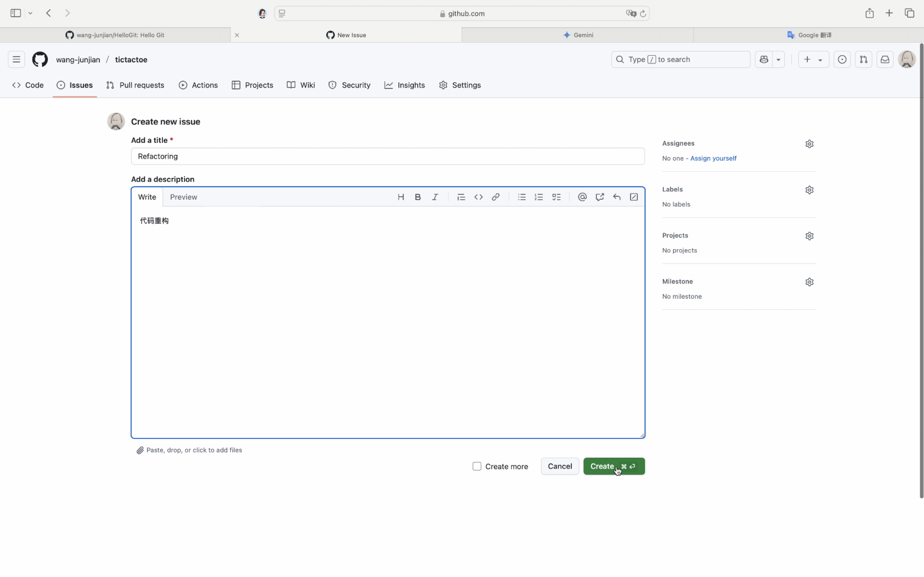Click the Assign yourself link
The image size is (924, 577).
click(x=713, y=158)
